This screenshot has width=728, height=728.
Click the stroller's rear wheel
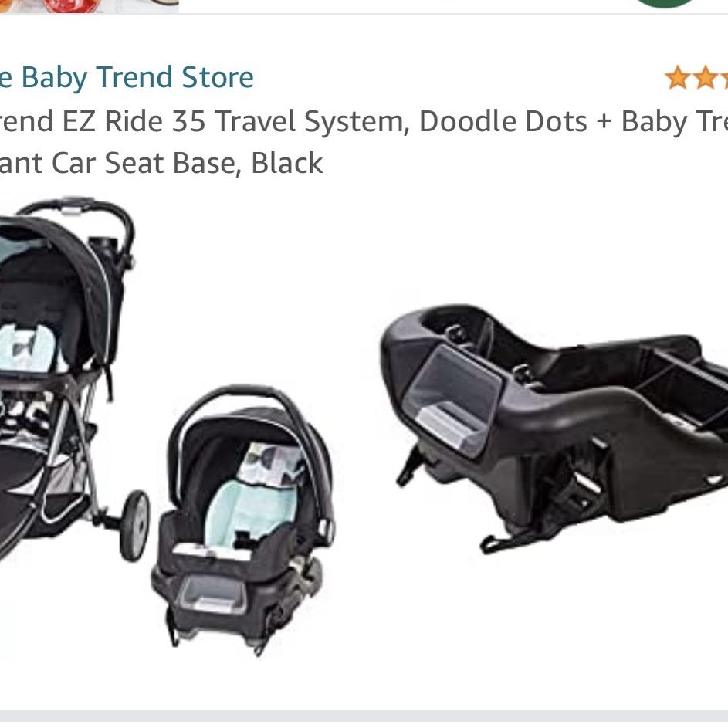[134, 526]
